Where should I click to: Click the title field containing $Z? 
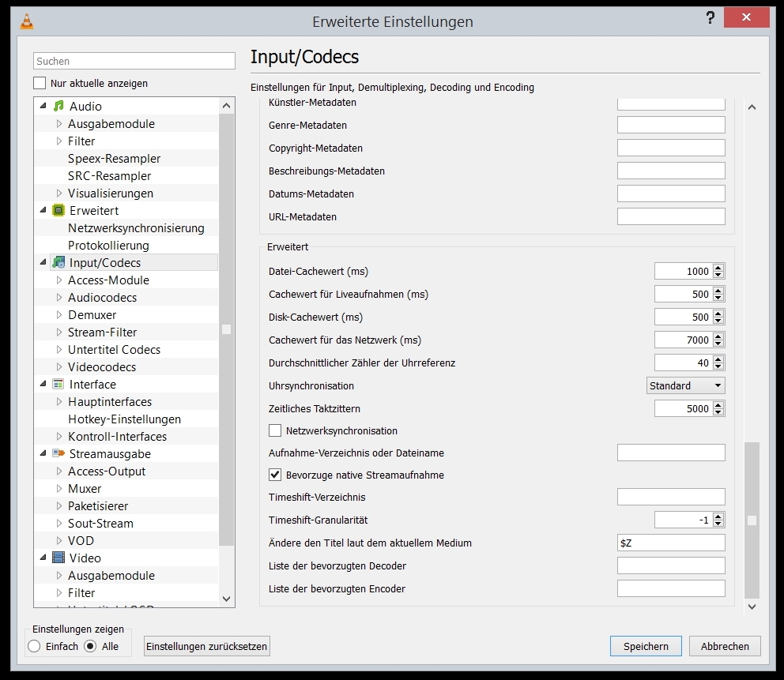(x=671, y=543)
